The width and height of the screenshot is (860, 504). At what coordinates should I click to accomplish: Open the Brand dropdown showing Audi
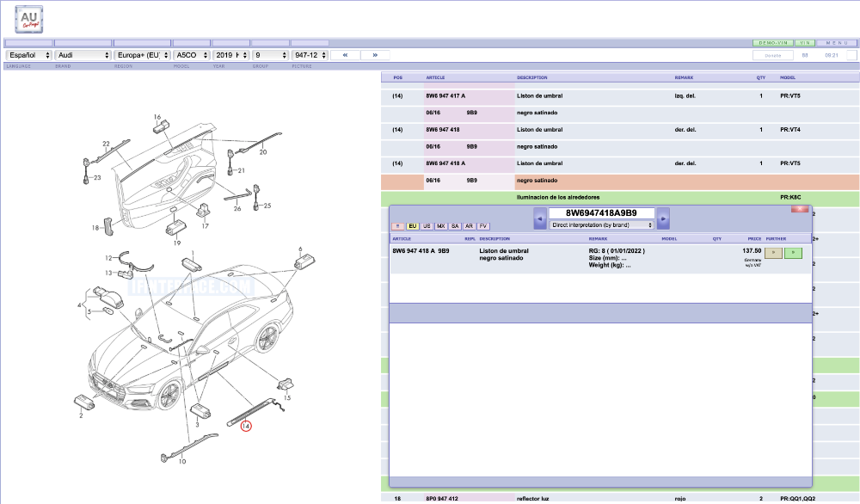click(x=83, y=55)
